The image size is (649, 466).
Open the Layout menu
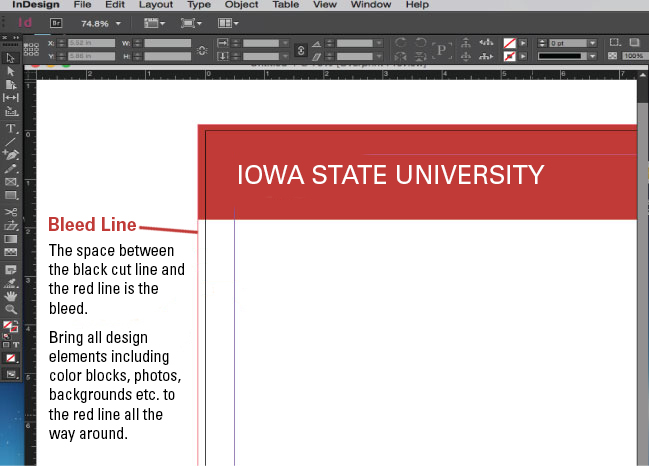point(156,5)
